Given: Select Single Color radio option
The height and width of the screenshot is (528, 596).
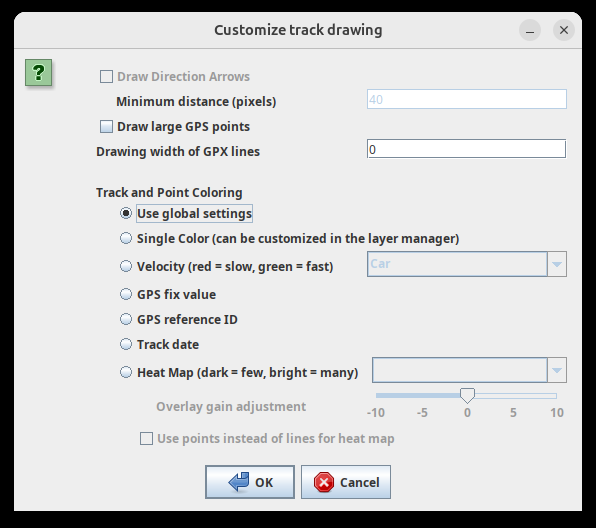Looking at the screenshot, I should coord(126,238).
